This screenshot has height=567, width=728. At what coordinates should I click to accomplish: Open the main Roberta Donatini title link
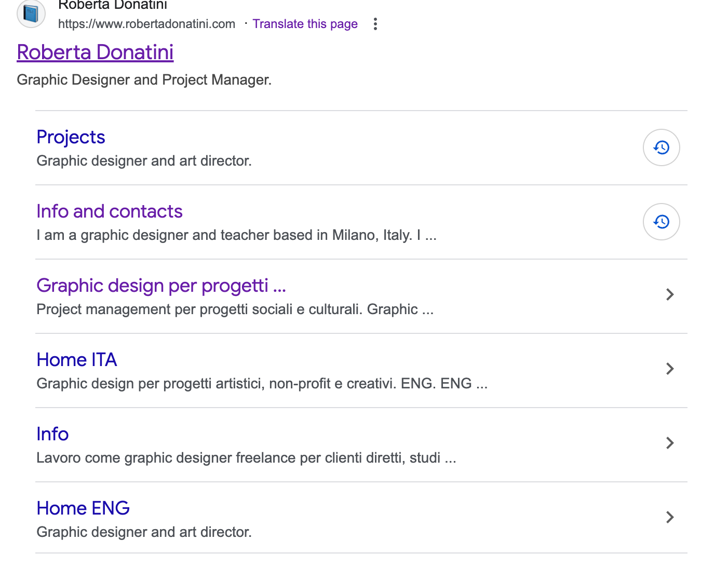95,52
